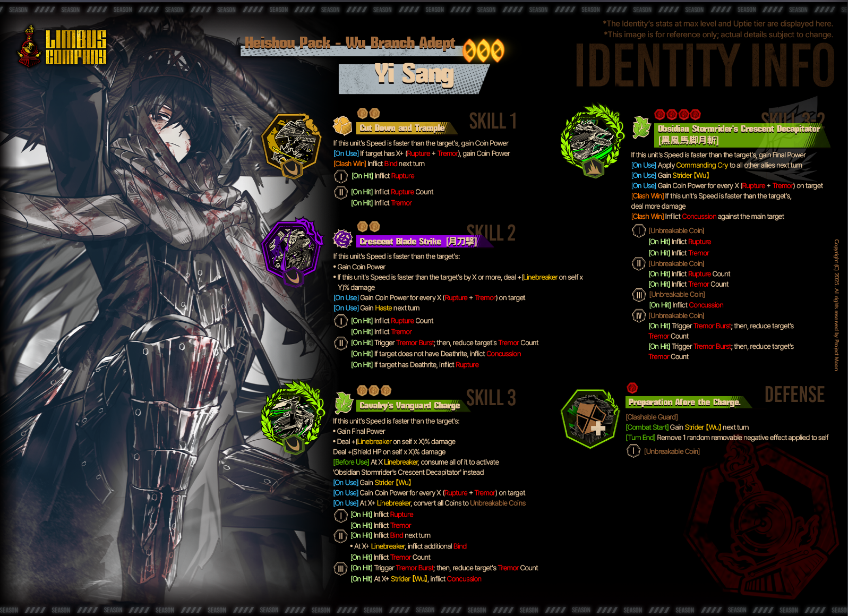
Task: Click '[Turn End] Remove 1 random removable' line
Action: (x=727, y=438)
